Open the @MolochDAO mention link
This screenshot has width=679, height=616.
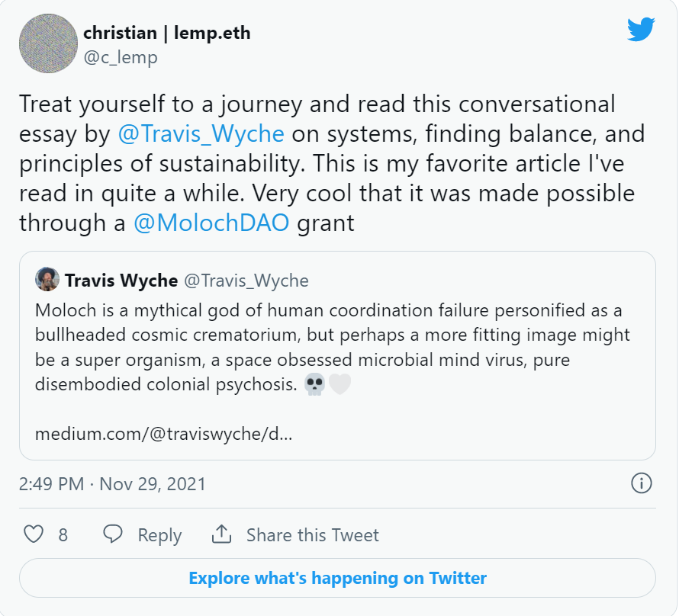tap(211, 223)
